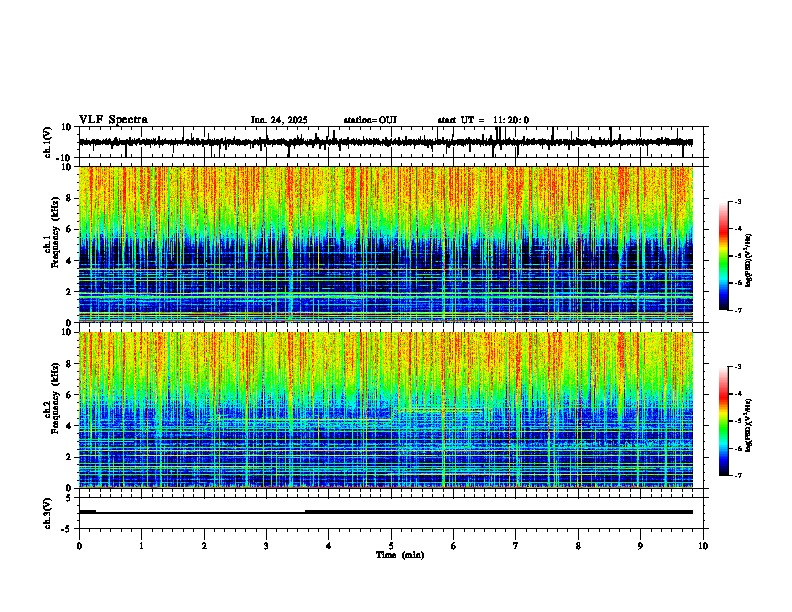Click the 'VLF Spectra' plot title
The image size is (792, 612).
[113, 120]
